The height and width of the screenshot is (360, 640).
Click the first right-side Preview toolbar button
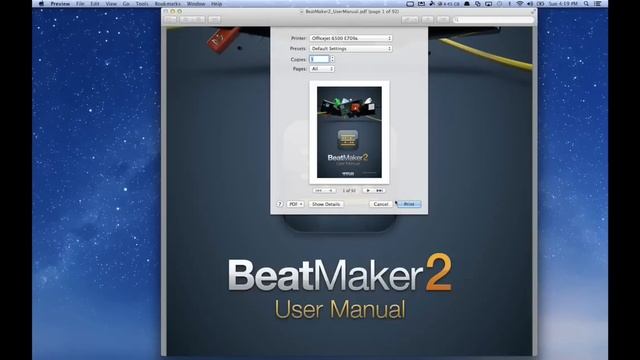[x=410, y=20]
